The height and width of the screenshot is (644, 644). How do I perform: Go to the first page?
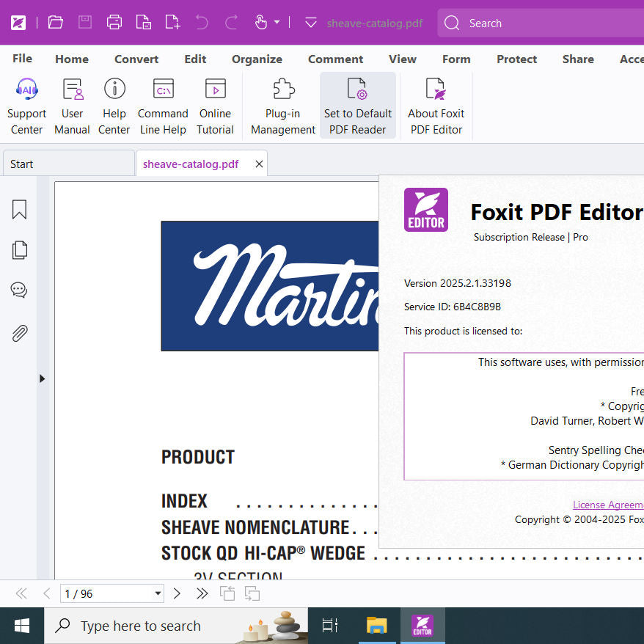tap(21, 593)
